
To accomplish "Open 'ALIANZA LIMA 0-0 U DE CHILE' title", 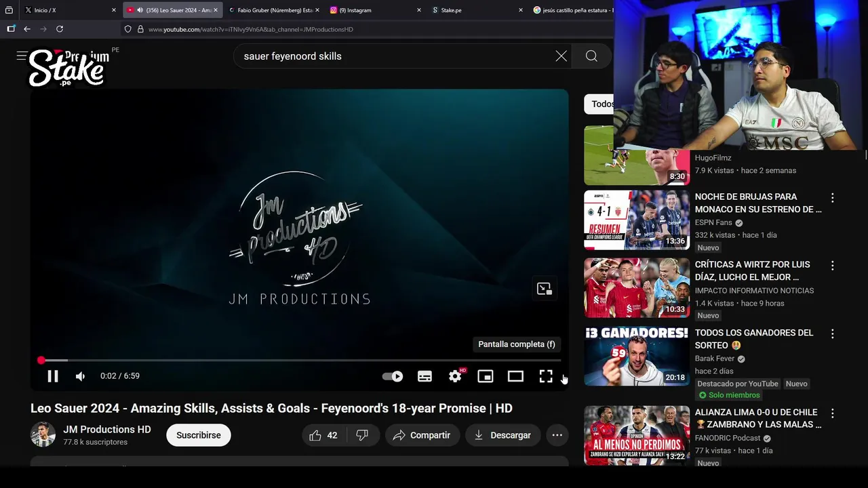I will 758,418.
